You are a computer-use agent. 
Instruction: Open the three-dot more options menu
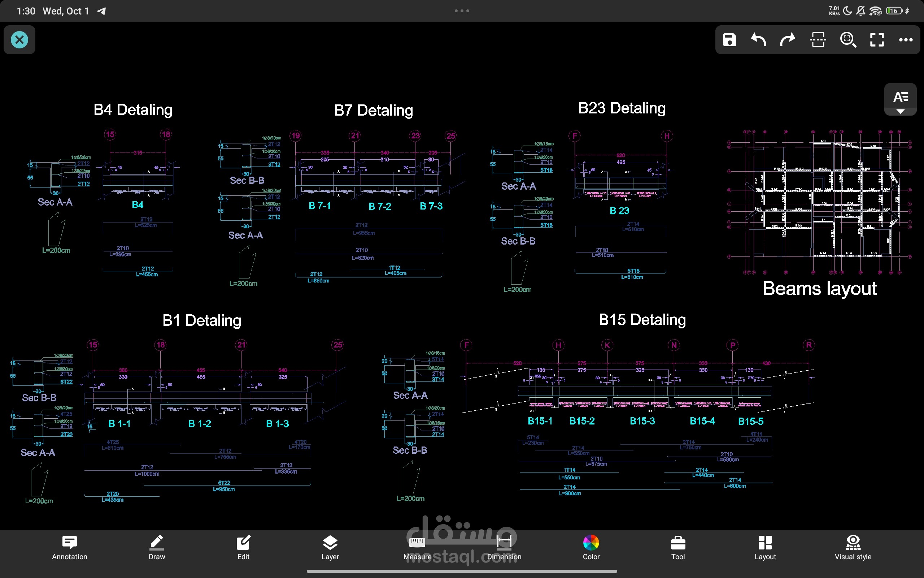click(906, 40)
